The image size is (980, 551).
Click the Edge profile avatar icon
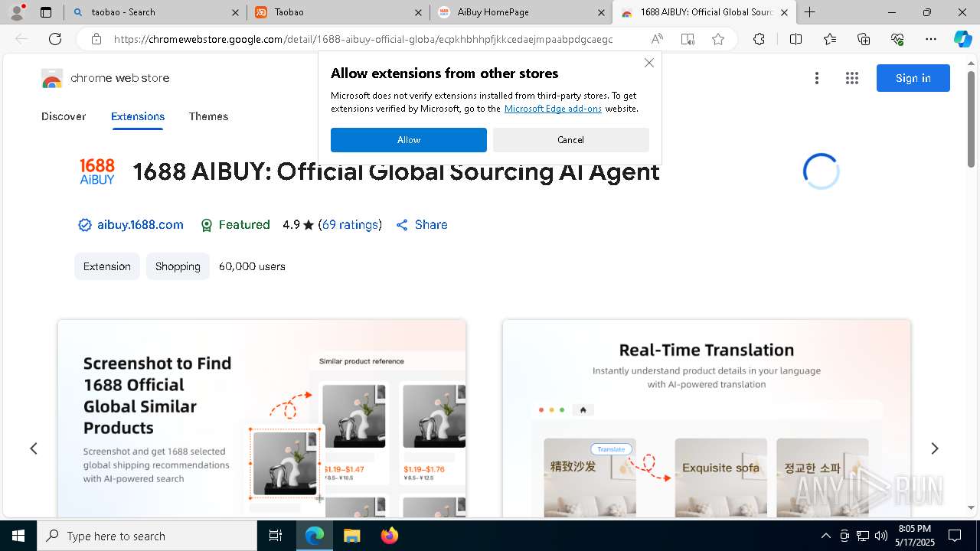(17, 12)
